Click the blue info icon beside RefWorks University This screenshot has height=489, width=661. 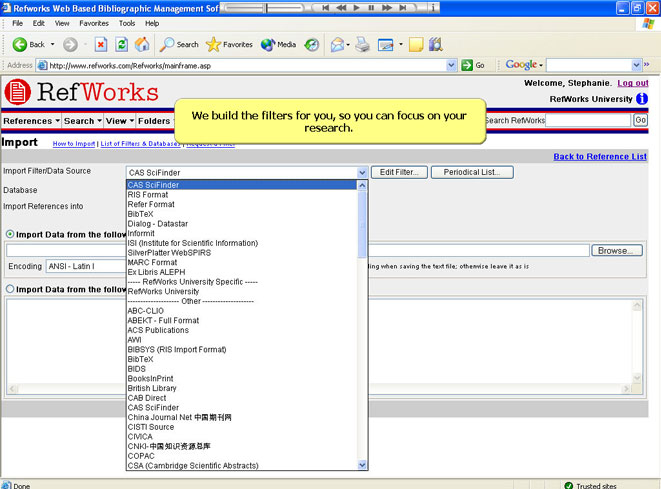(641, 99)
